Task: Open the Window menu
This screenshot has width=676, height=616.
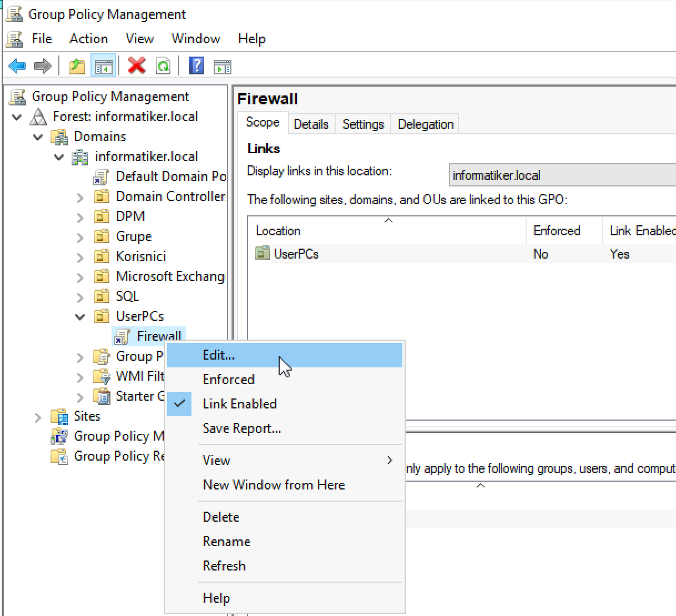Action: 196,39
